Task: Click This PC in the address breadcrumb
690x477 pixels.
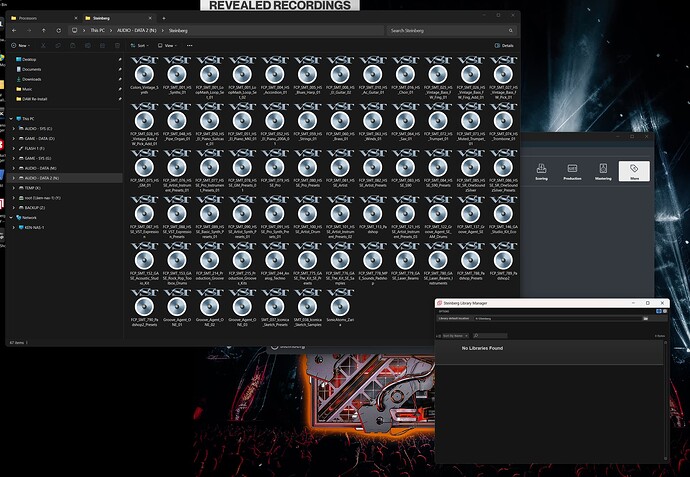Action: (x=97, y=30)
